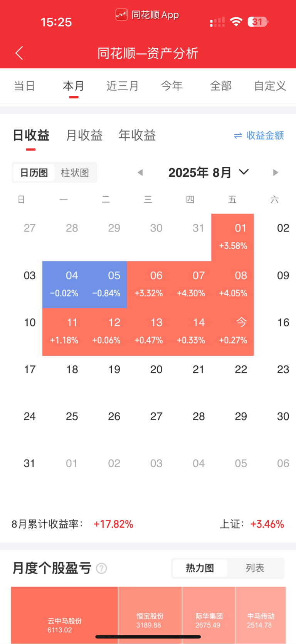The image size is (296, 644).
Task: Tap the battery indicator in status bar
Action: click(x=258, y=22)
